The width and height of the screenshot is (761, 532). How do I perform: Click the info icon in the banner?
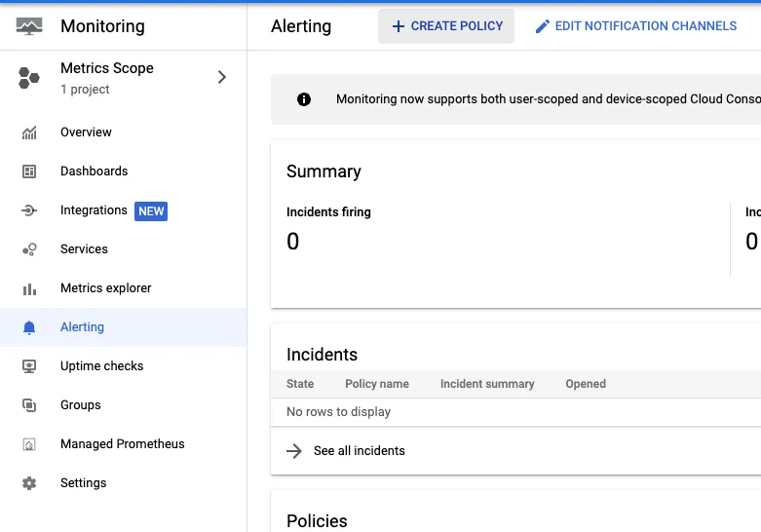click(x=304, y=99)
